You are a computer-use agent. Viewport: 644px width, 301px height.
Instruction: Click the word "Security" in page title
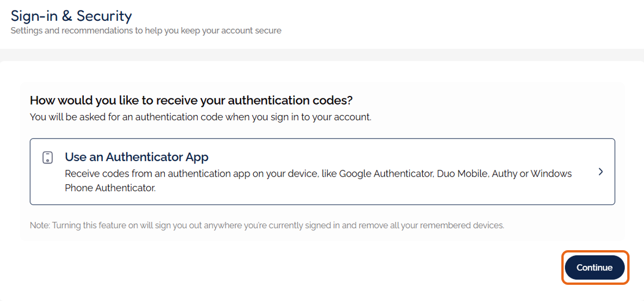pyautogui.click(x=104, y=16)
